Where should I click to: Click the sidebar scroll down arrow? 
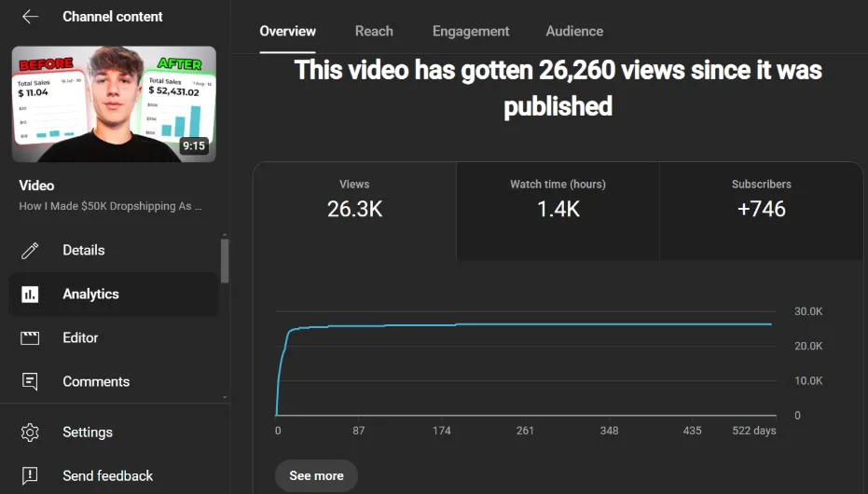pyautogui.click(x=224, y=397)
